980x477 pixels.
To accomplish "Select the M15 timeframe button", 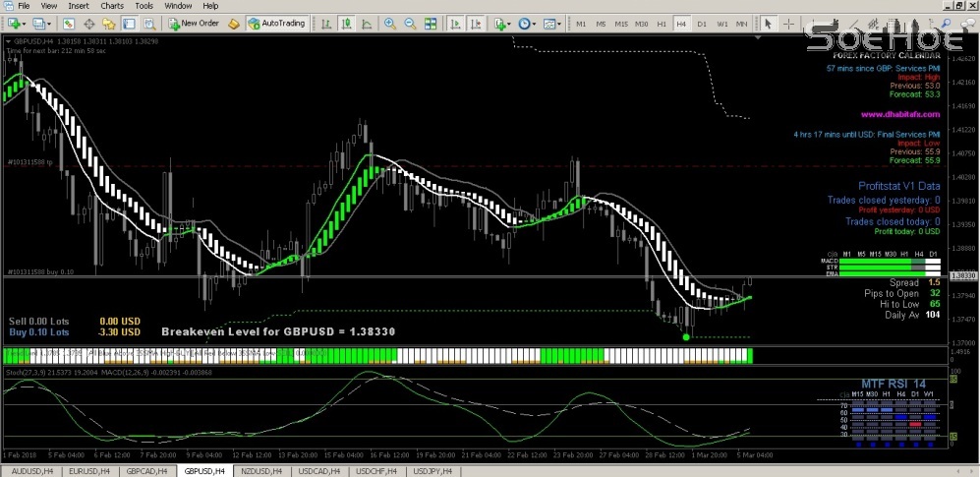I will pyautogui.click(x=620, y=23).
